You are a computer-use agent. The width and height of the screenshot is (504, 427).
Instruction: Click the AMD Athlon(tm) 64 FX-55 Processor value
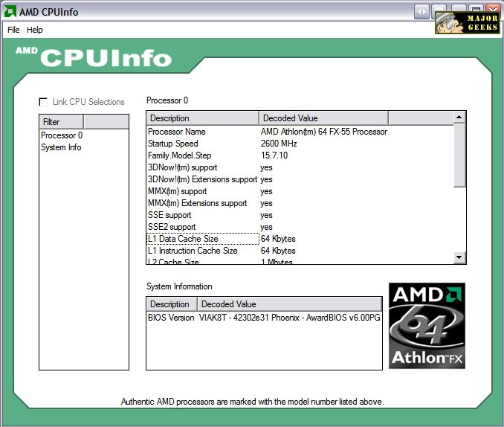tap(324, 132)
